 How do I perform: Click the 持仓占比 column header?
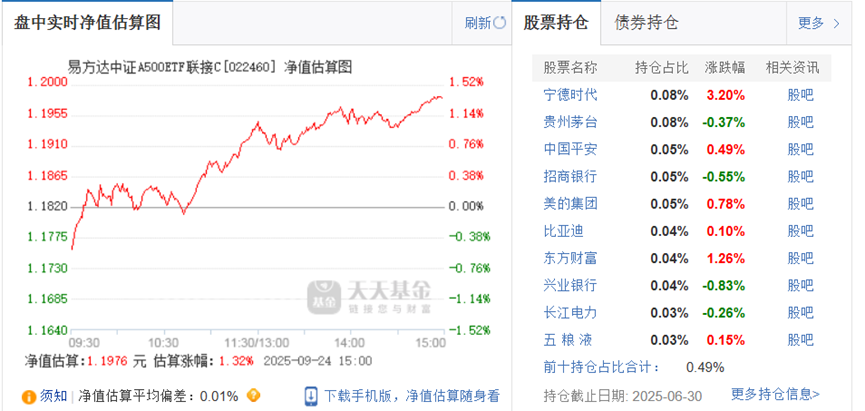pos(662,68)
